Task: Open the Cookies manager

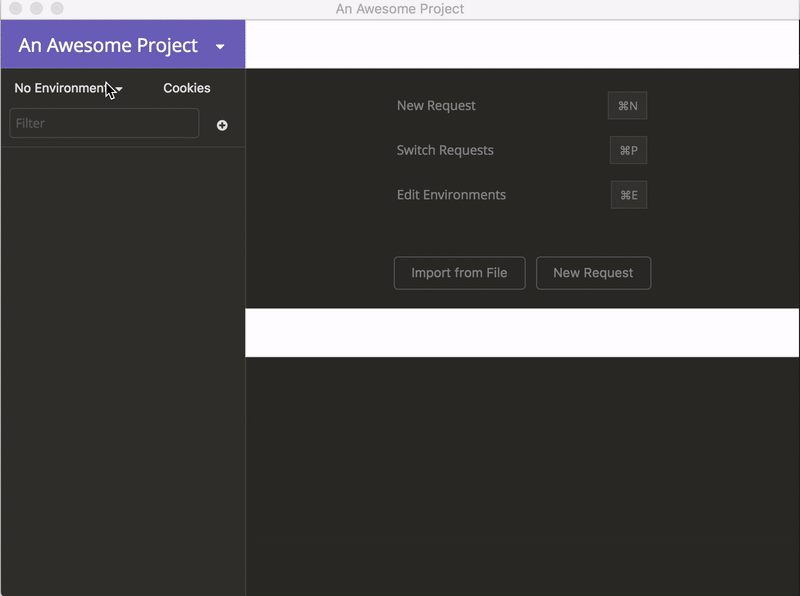Action: click(187, 88)
